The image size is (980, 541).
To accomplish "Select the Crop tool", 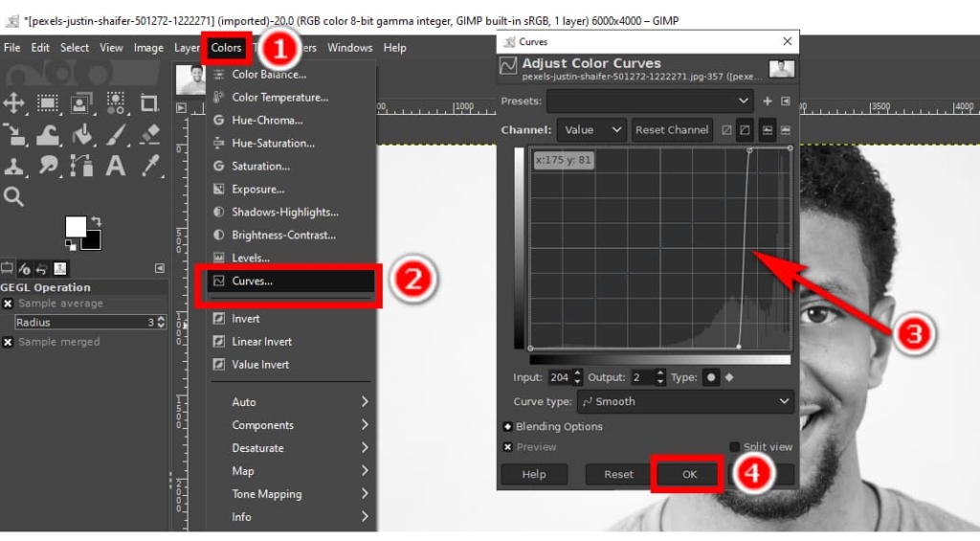I will point(148,102).
